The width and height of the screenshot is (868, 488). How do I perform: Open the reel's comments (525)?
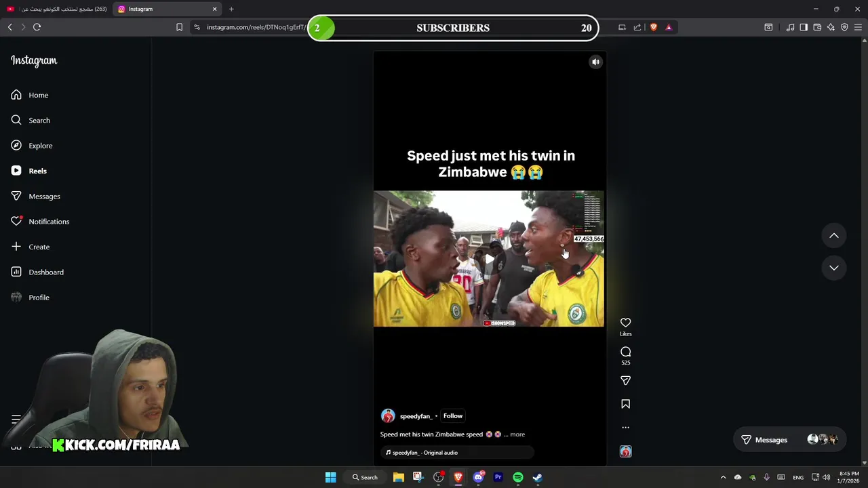tap(625, 352)
